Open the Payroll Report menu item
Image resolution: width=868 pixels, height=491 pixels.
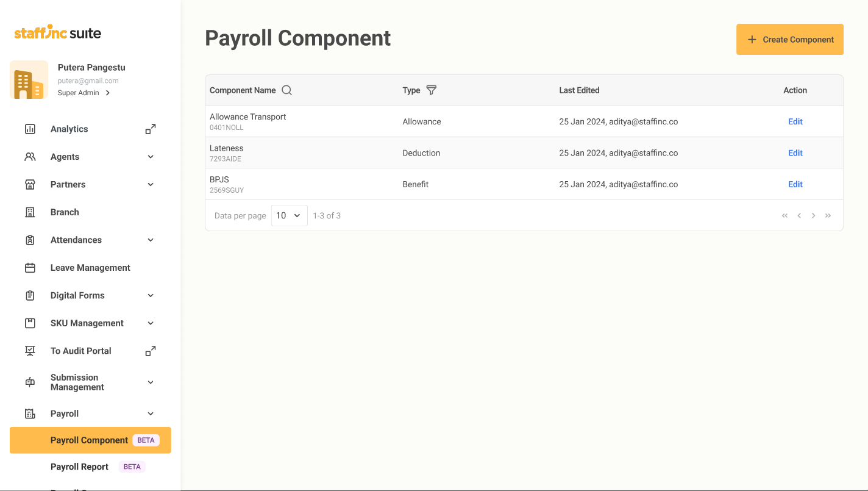tap(79, 467)
